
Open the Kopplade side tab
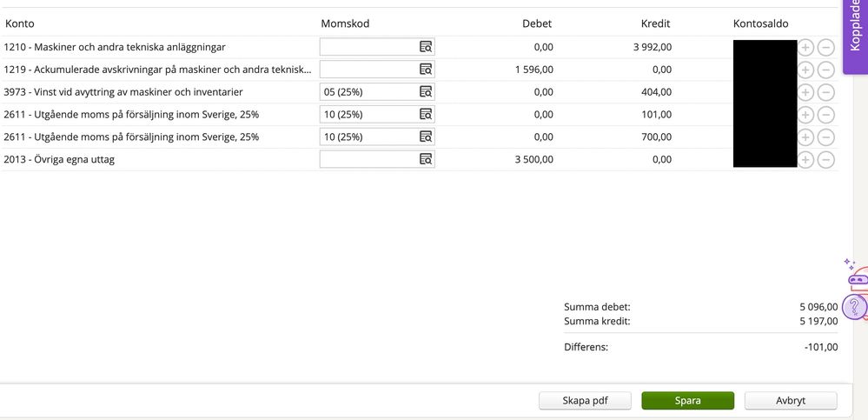click(855, 28)
